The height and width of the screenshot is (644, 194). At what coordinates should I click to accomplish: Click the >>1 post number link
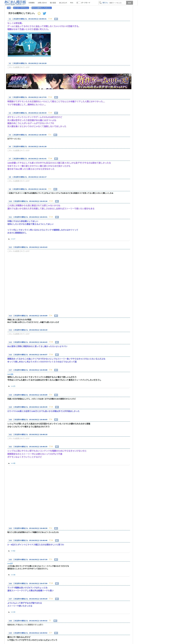(10, 19)
